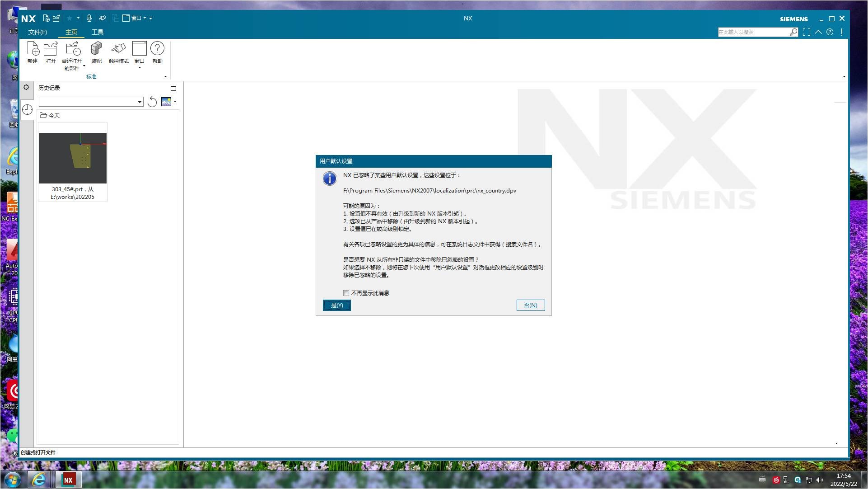This screenshot has height=489, width=868.
Task: Open the 帮助 help ribbon icon
Action: pyautogui.click(x=157, y=52)
